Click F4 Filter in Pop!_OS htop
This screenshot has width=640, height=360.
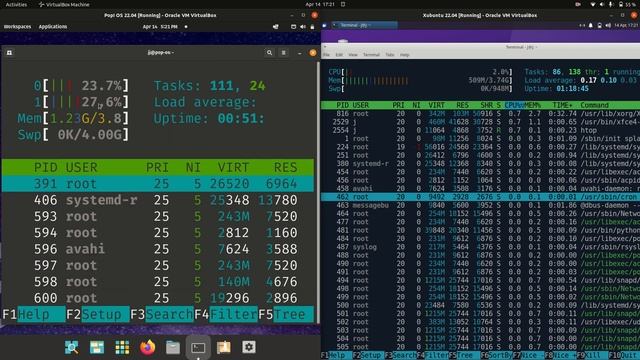[x=226, y=314]
